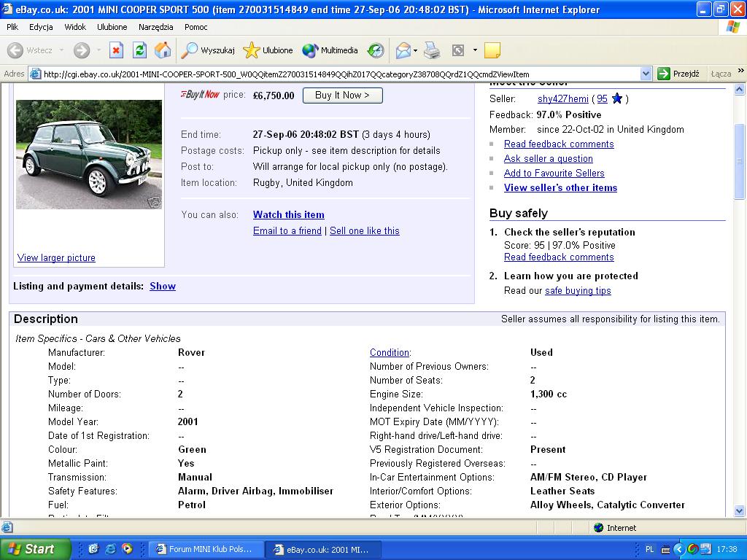The image size is (747, 560).
Task: Click Email to a friend link
Action: [287, 231]
